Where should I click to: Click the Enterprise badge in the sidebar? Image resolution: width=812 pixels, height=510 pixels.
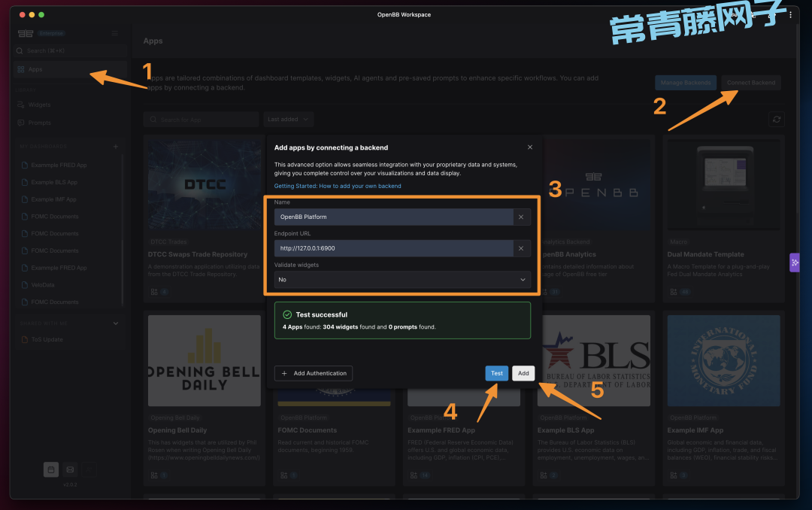pos(51,33)
